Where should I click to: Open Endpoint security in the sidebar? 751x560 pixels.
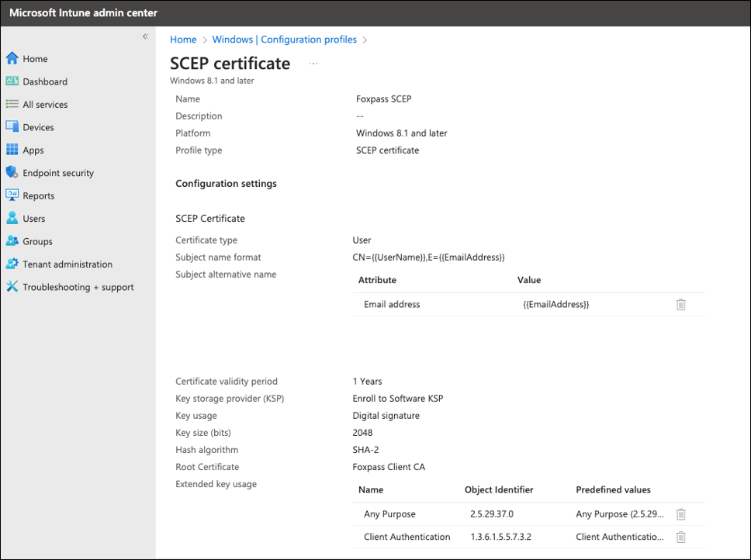58,173
